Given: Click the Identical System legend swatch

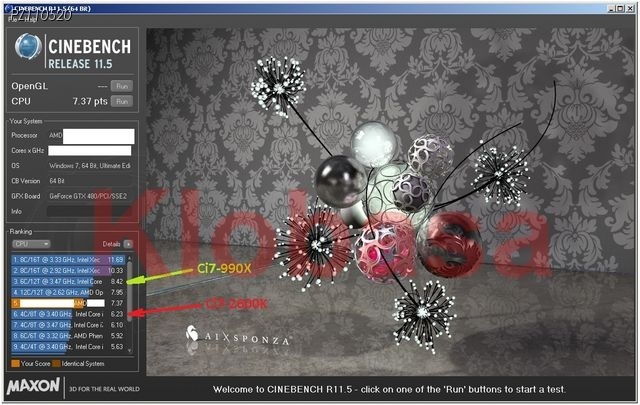Looking at the screenshot, I should click(x=56, y=364).
